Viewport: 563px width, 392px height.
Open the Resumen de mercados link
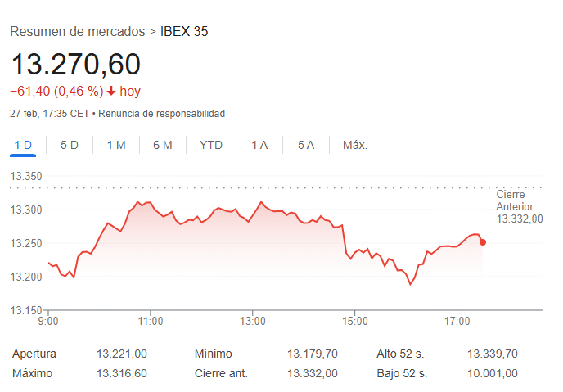77,32
